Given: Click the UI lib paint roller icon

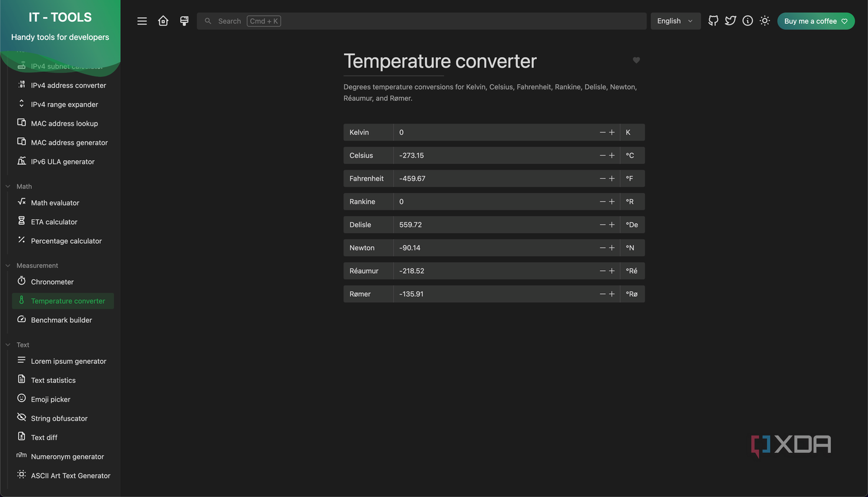Looking at the screenshot, I should point(184,21).
